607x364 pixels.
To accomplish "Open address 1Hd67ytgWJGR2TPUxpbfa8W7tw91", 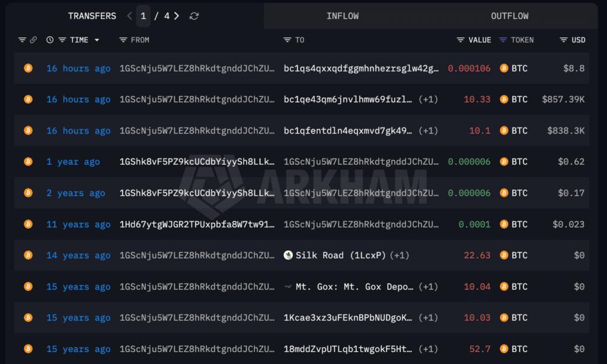I will tap(197, 225).
